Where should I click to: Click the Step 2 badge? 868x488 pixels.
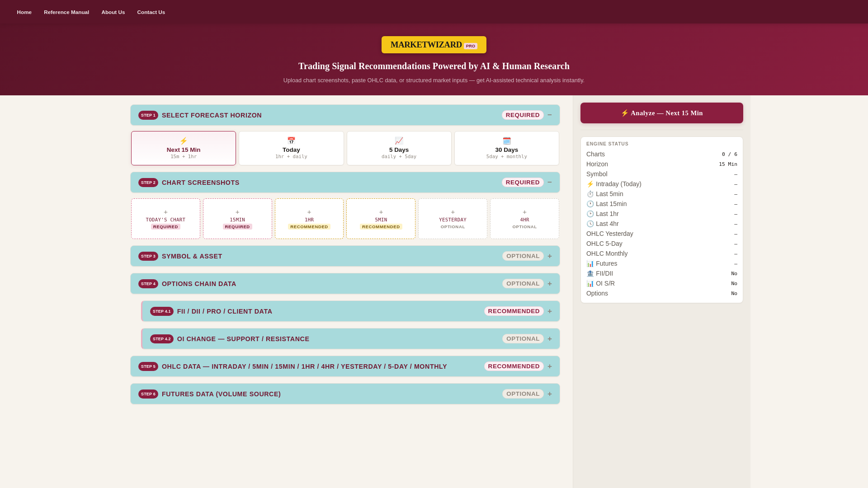148,183
